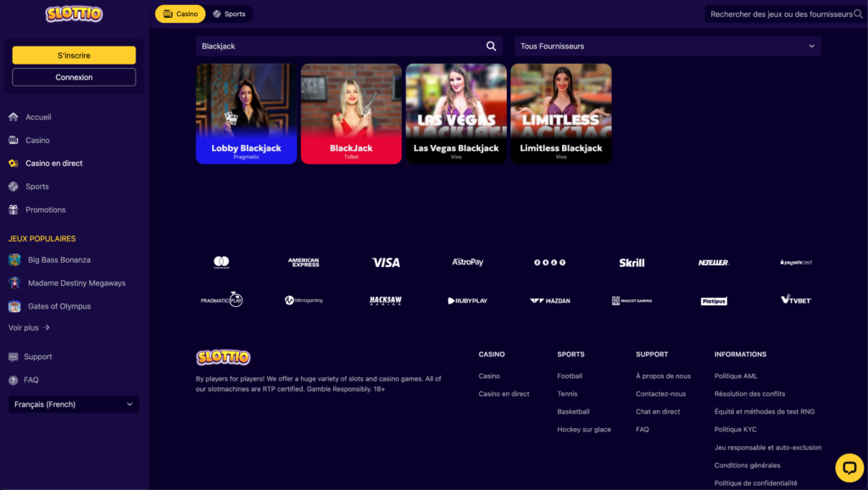Open the TvBet BlackJack game card

point(351,114)
